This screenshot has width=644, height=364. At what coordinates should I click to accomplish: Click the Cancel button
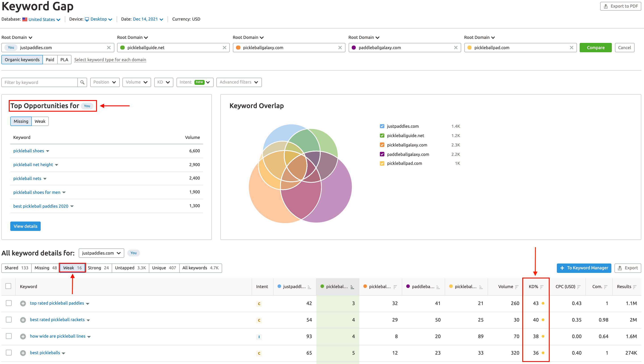(625, 48)
